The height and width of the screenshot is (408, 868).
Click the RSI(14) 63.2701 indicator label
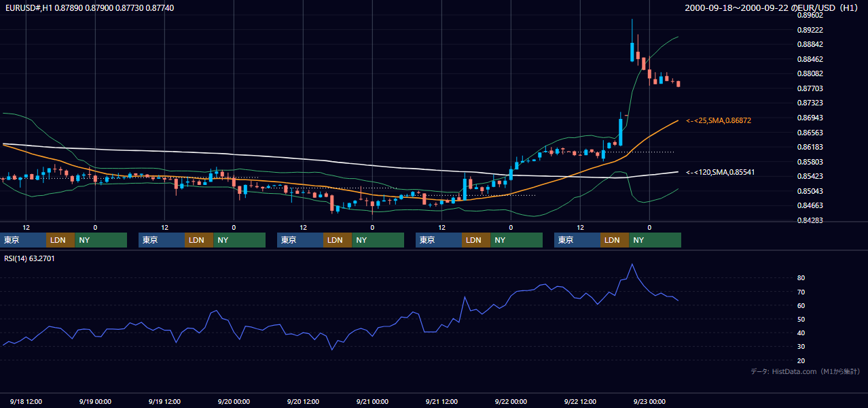pos(29,258)
